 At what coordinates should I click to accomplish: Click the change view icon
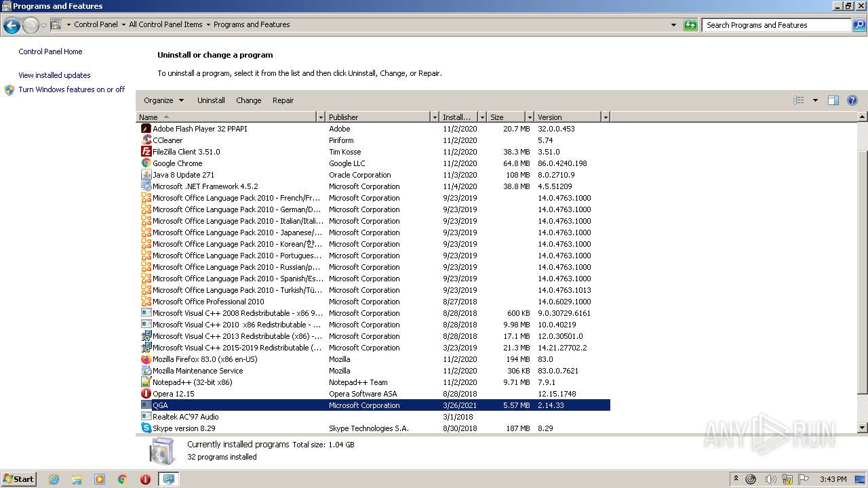[799, 100]
